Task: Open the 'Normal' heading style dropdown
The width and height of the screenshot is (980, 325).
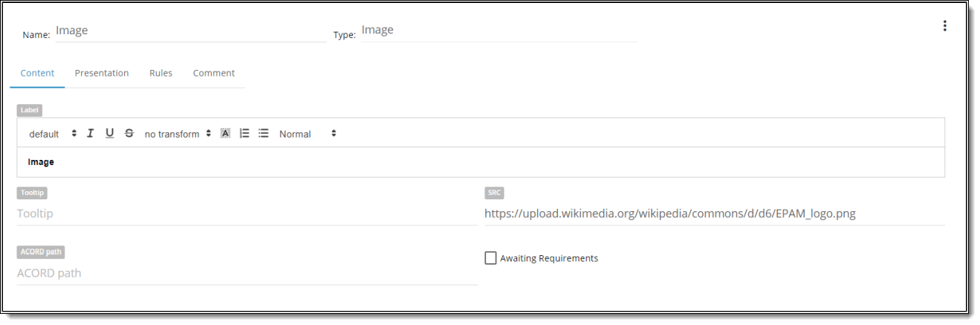Action: (x=308, y=134)
